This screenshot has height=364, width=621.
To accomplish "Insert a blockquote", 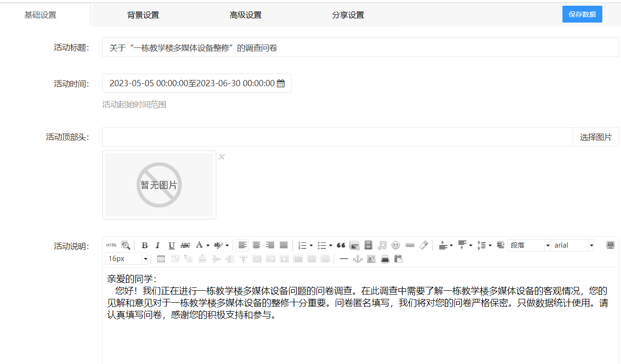I will (x=341, y=245).
